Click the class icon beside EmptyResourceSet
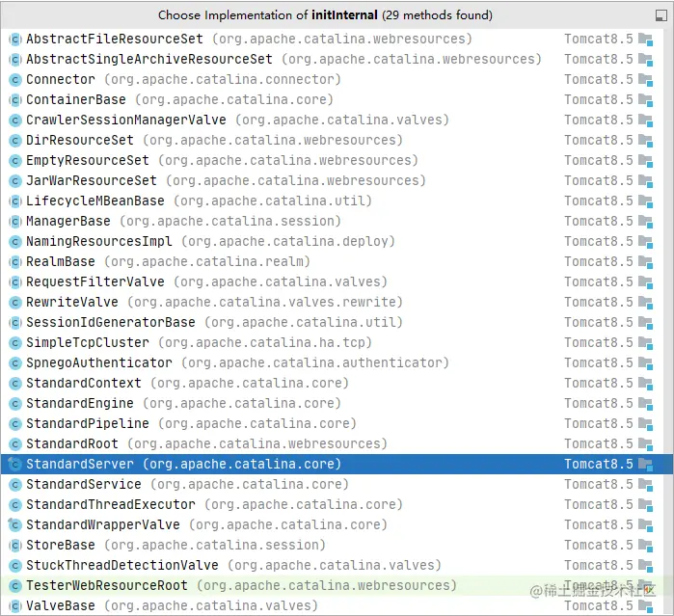 point(15,161)
